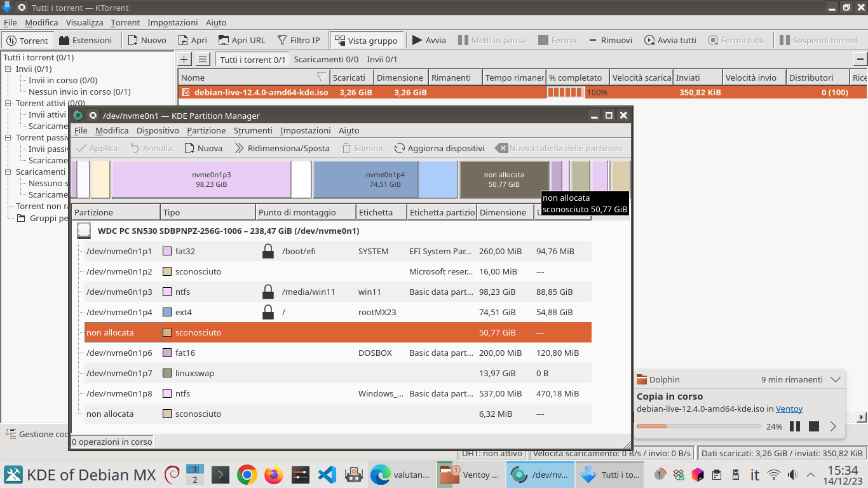
Task: Launch Google Chrome from the taskbar
Action: (247, 475)
